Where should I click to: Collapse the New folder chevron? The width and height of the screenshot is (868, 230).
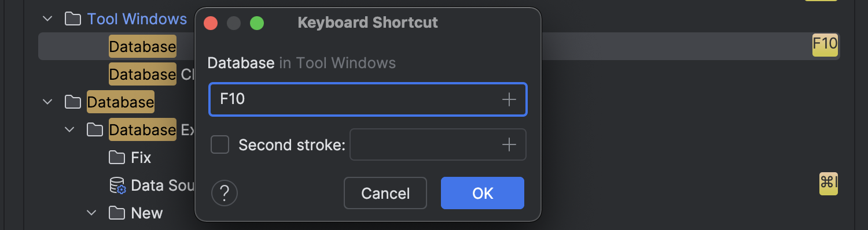pyautogui.click(x=91, y=213)
